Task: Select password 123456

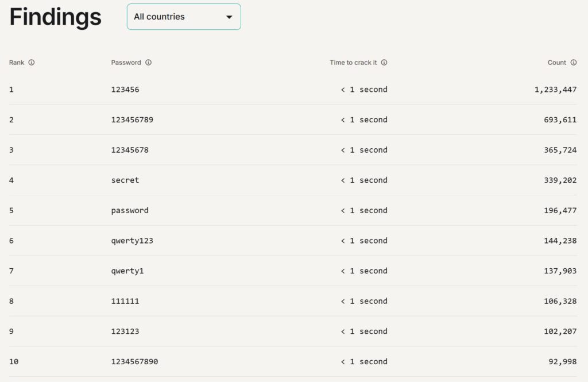Action: coord(125,89)
